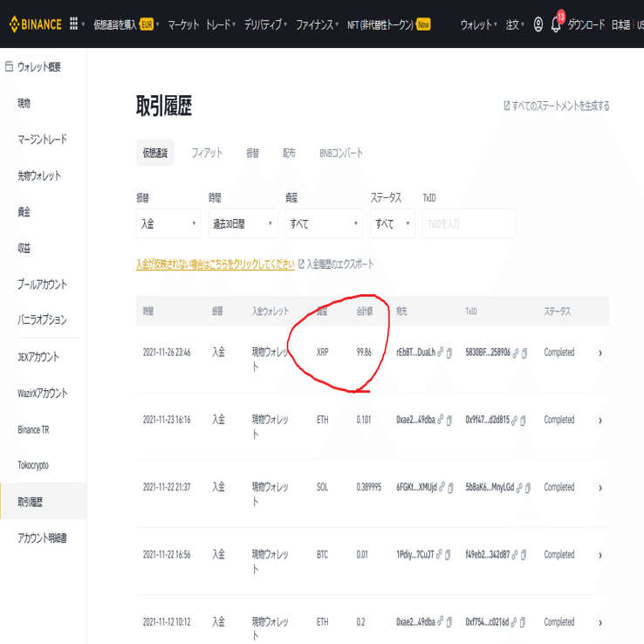Select the 仮想通貨 tab
Screen dimensions: 644x644
155,153
